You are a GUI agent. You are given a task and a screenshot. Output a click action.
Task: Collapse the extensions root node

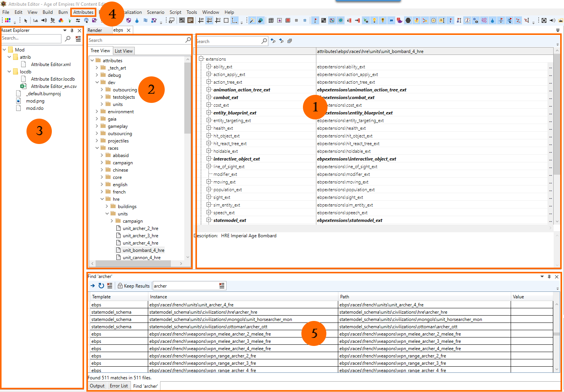(x=201, y=59)
